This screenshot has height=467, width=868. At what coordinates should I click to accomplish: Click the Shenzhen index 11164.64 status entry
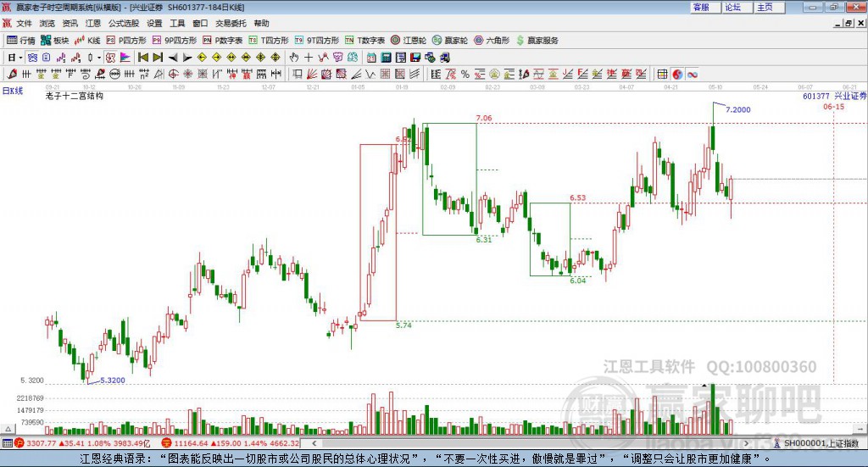pyautogui.click(x=231, y=443)
